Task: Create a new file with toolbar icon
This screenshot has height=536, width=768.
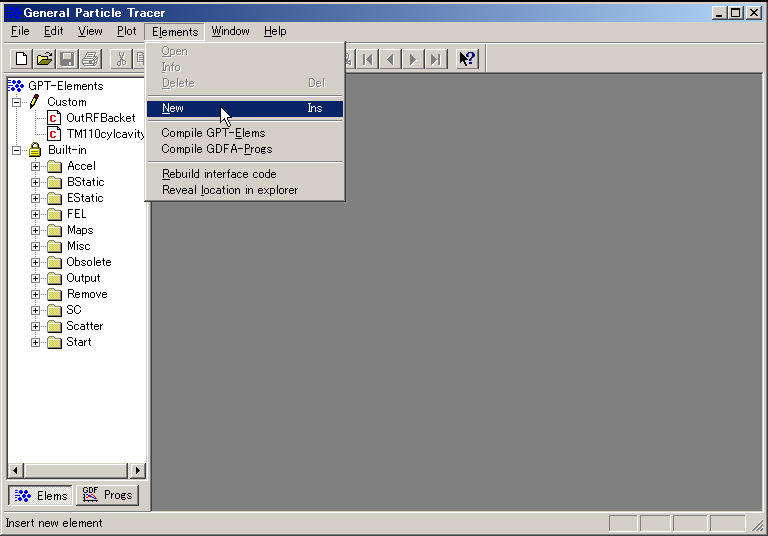Action: pyautogui.click(x=21, y=59)
